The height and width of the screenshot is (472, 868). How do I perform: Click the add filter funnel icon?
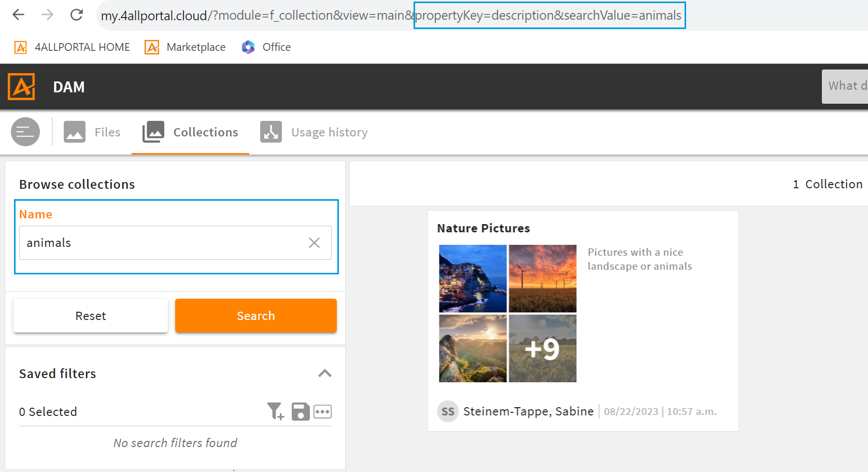click(x=275, y=411)
